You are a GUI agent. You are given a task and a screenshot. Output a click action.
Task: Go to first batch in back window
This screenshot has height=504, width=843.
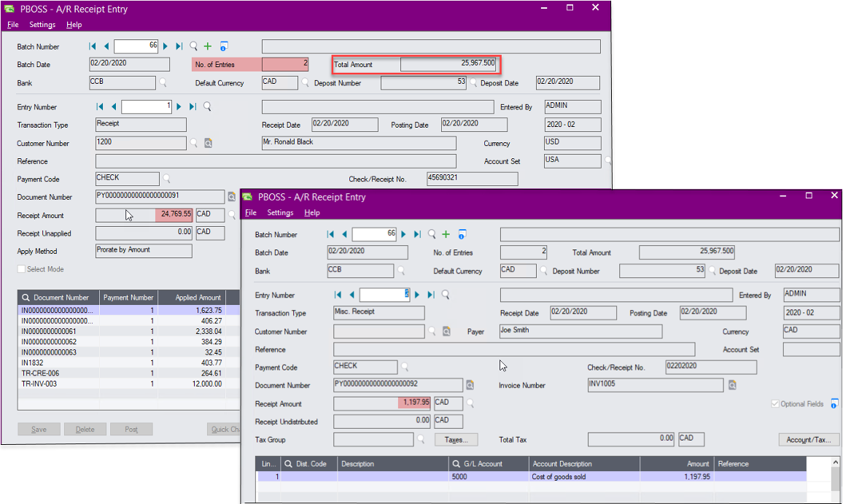[93, 46]
